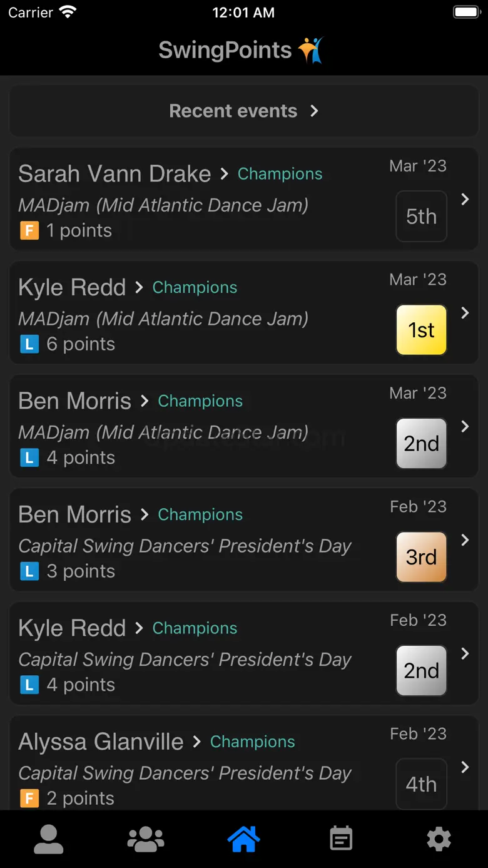488x868 pixels.
Task: Open the Champions link next to Sarah Vann Drake
Action: (x=280, y=174)
